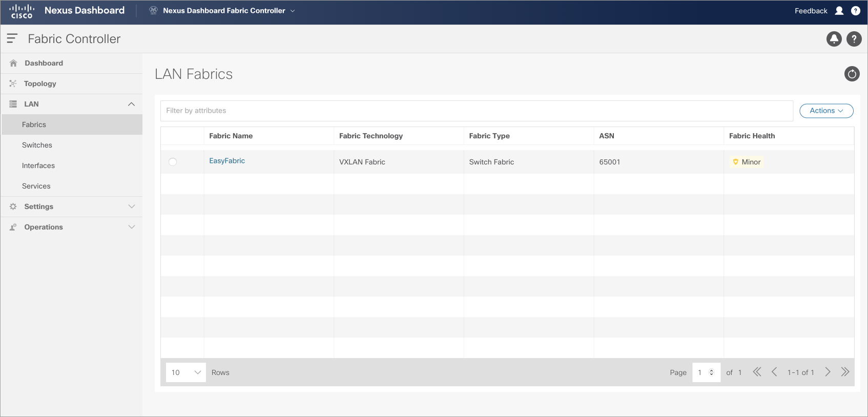Expand the Operations menu section
Image resolution: width=868 pixels, height=417 pixels.
72,227
